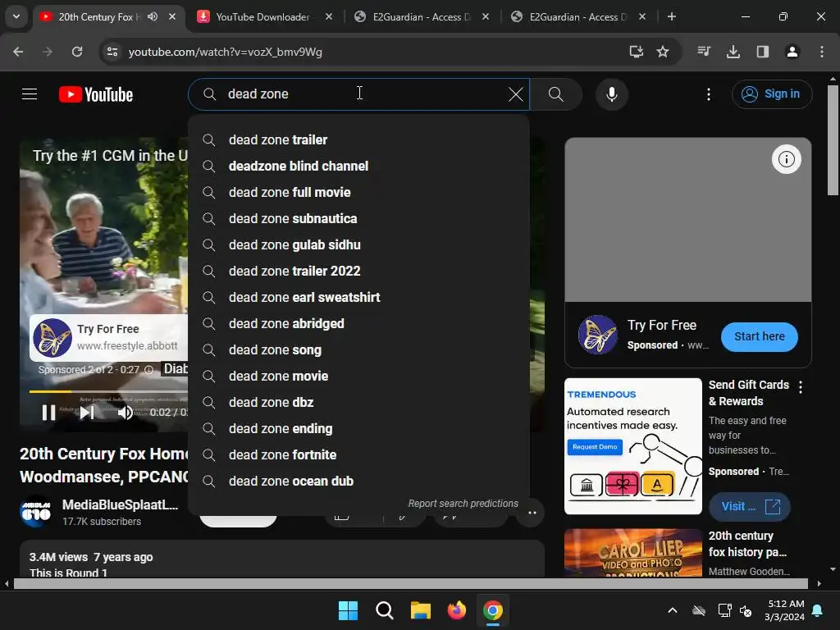Open the www.freestyle.abbott ad link

[x=127, y=346]
